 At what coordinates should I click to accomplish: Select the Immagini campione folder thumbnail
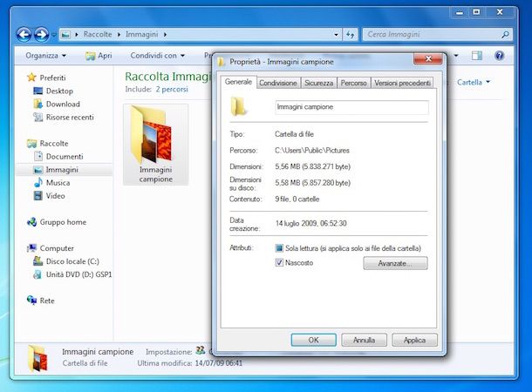click(156, 145)
